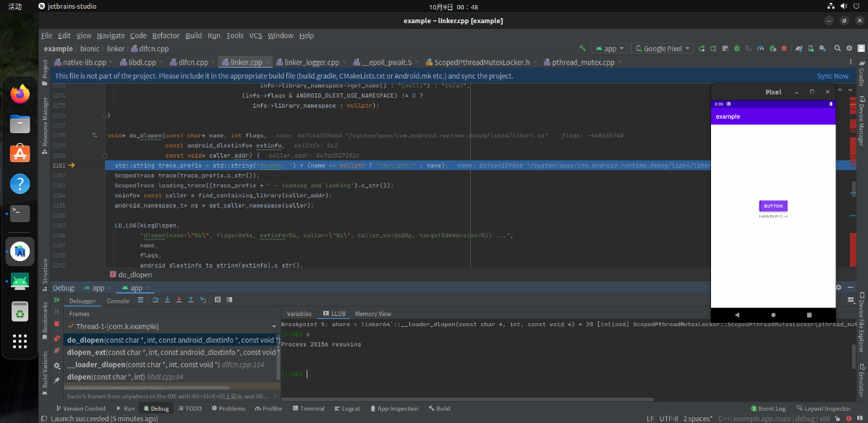The width and height of the screenshot is (868, 423).
Task: Select the __loader_dlopen dlfcn.cpp:154 frame
Action: click(x=171, y=364)
